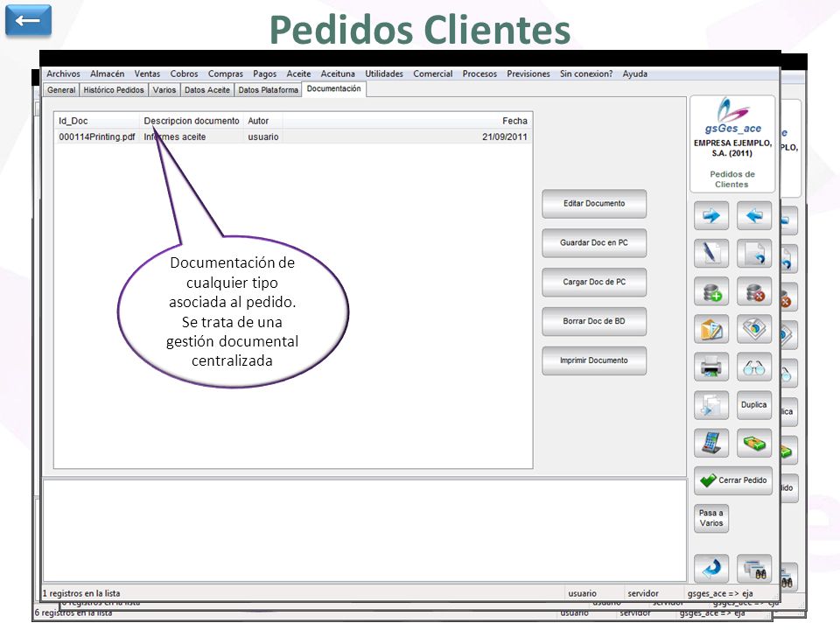Image resolution: width=840 pixels, height=630 pixels.
Task: Click Pasa a Varios button
Action: tap(710, 518)
